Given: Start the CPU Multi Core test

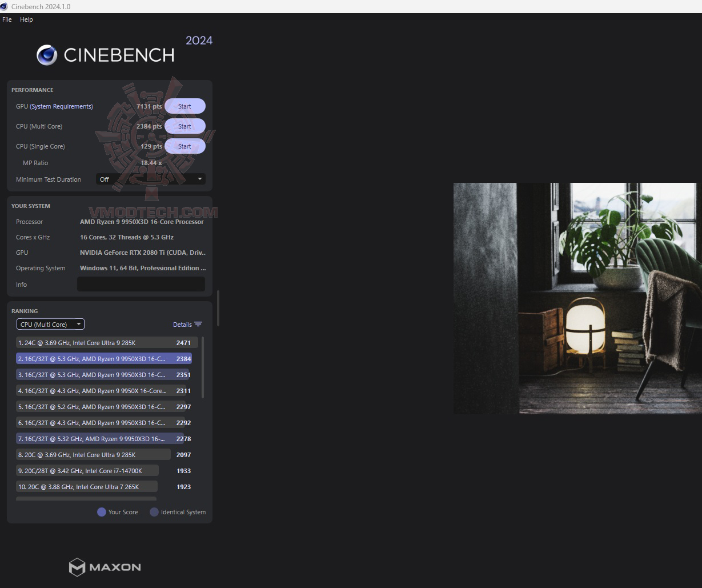Looking at the screenshot, I should tap(184, 126).
